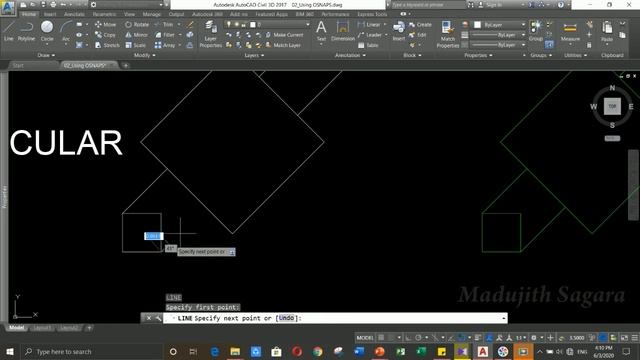
Task: Open command line customize wrench
Action: coord(158,318)
